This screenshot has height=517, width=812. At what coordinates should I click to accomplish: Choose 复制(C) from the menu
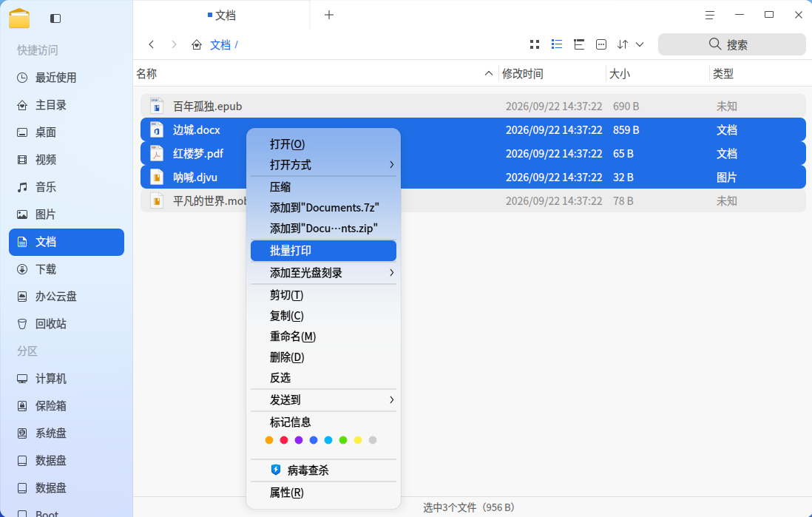click(x=323, y=316)
